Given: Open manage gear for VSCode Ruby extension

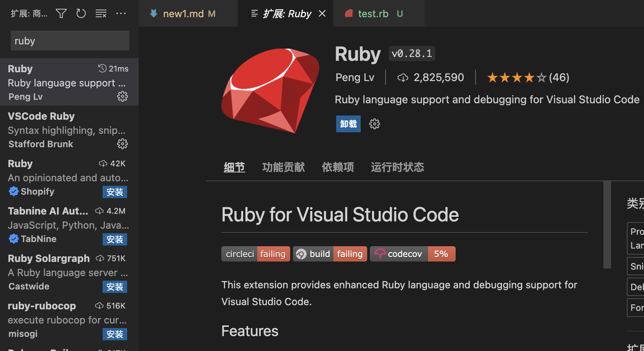Looking at the screenshot, I should (123, 144).
